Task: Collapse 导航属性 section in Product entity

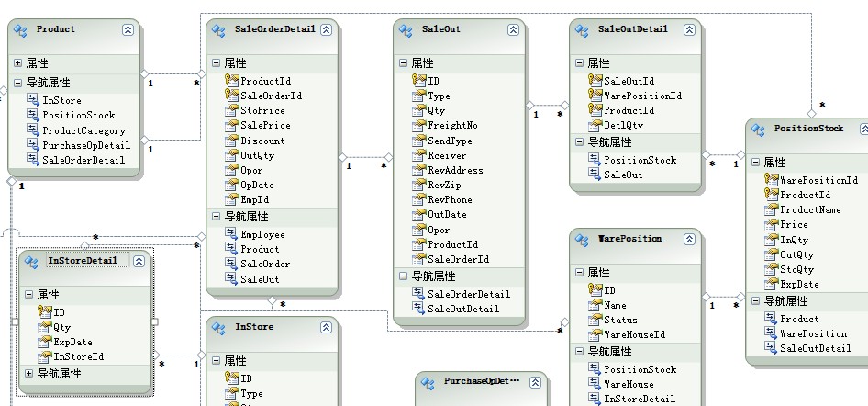Action: click(18, 83)
